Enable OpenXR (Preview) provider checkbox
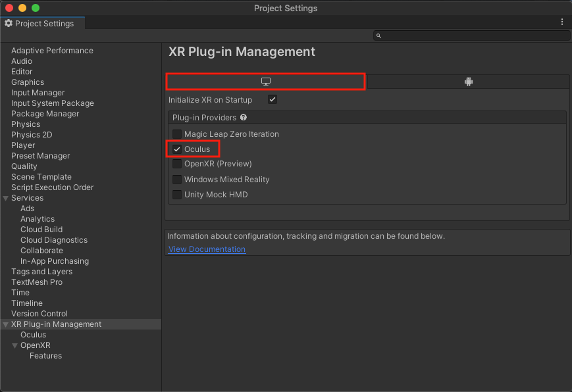This screenshot has width=572, height=392. click(177, 164)
